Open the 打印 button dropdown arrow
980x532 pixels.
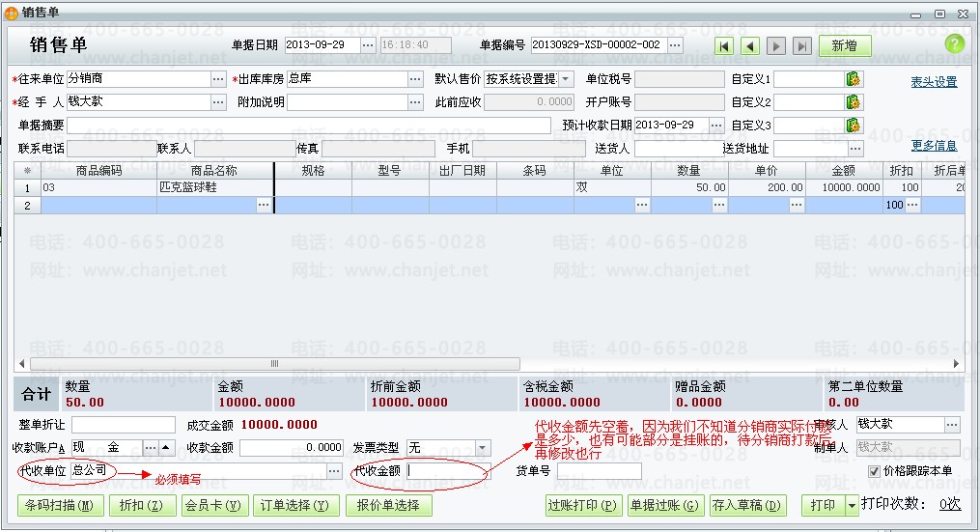tap(851, 505)
